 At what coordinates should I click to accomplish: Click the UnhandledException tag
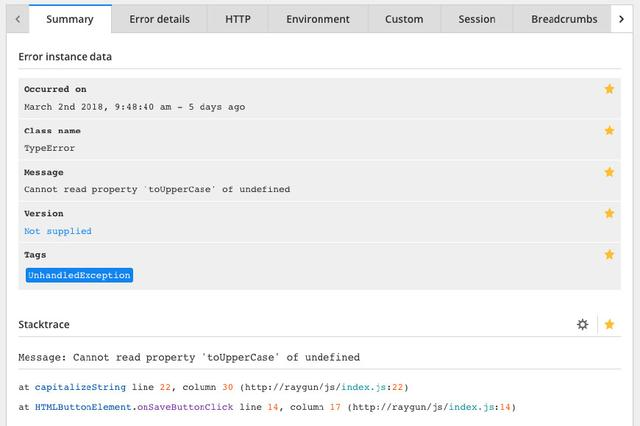pyautogui.click(x=79, y=275)
